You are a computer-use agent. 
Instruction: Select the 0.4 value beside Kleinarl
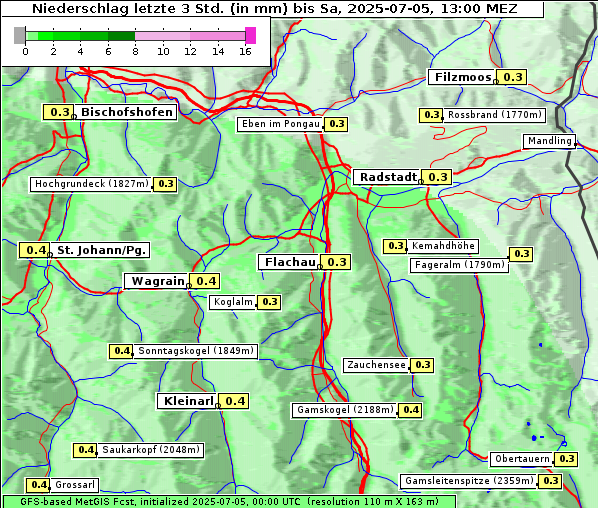click(234, 401)
